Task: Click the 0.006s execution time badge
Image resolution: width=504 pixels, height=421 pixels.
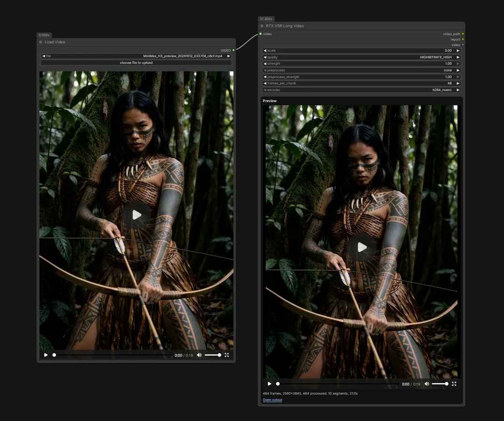Action: (44, 35)
